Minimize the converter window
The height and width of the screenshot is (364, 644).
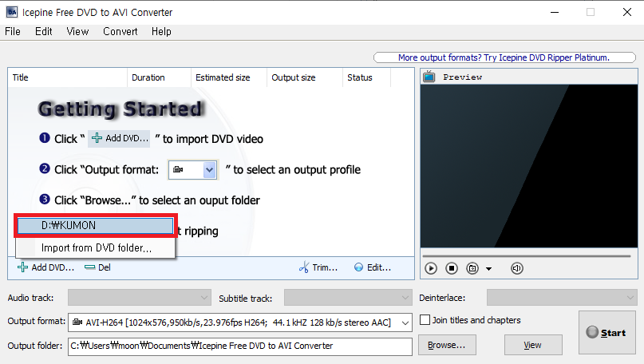[x=555, y=12]
